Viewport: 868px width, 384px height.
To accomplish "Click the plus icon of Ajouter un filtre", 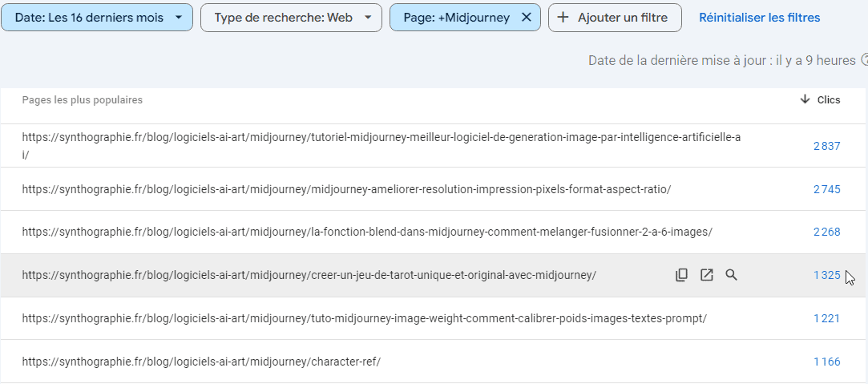I will [x=563, y=18].
